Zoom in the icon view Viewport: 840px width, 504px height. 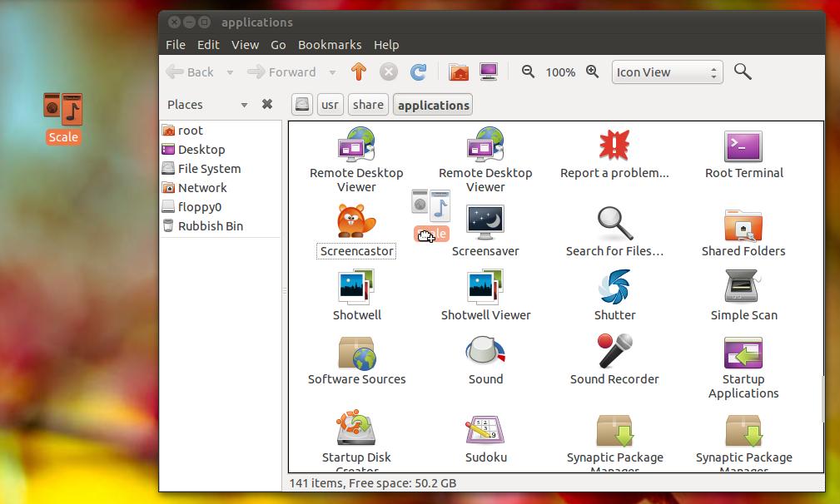(x=592, y=72)
